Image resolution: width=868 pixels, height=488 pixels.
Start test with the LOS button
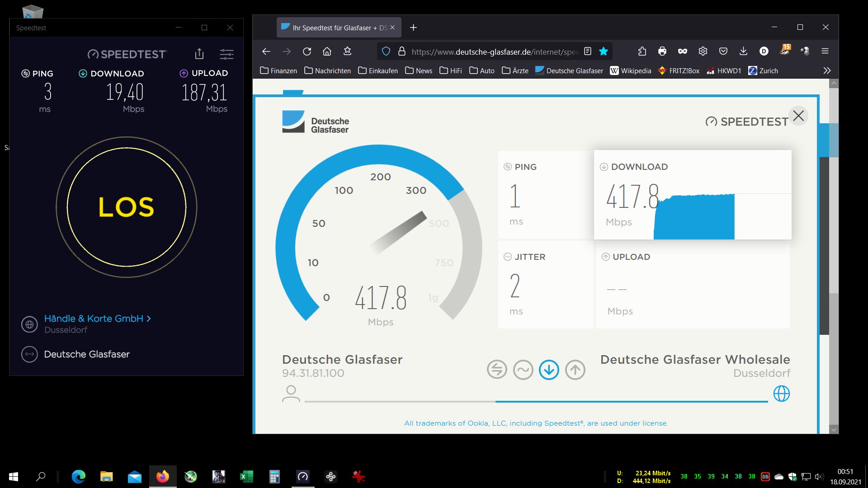[x=127, y=207]
